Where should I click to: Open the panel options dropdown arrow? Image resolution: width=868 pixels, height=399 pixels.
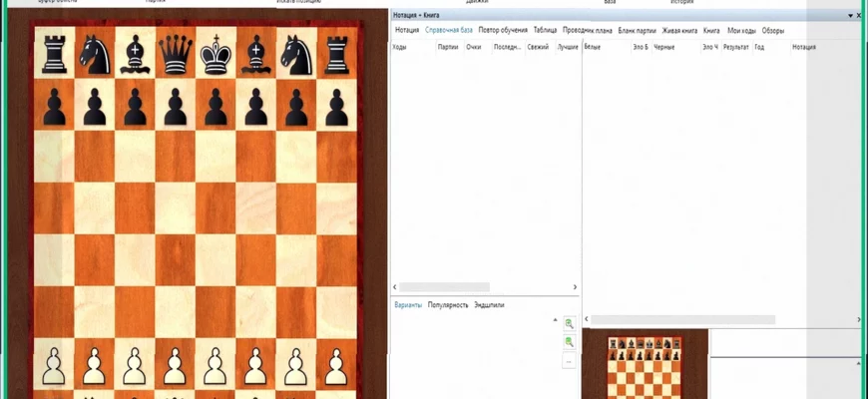coord(849,16)
